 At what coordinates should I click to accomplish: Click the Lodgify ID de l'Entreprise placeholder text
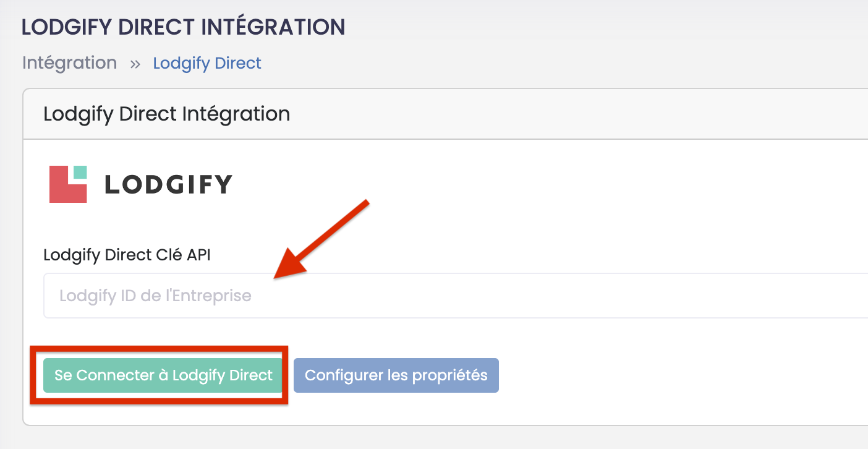(155, 296)
